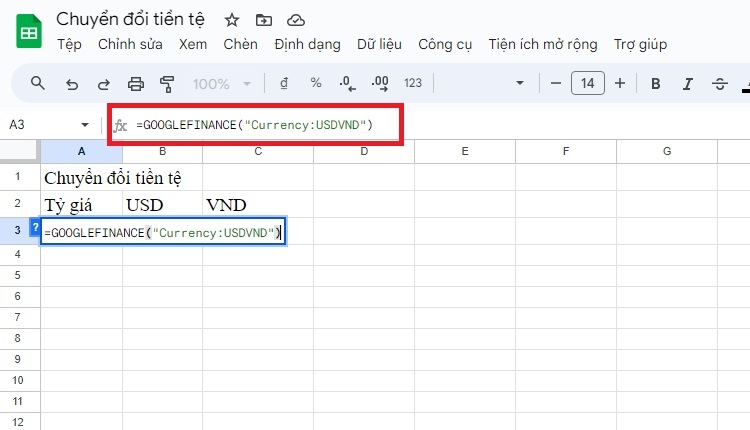
Task: Increase decimal places
Action: [380, 83]
